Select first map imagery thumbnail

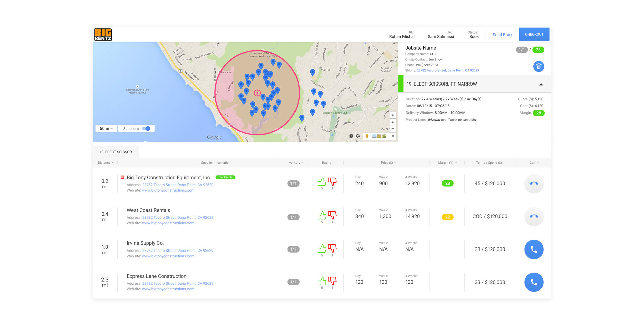pyautogui.click(x=374, y=136)
